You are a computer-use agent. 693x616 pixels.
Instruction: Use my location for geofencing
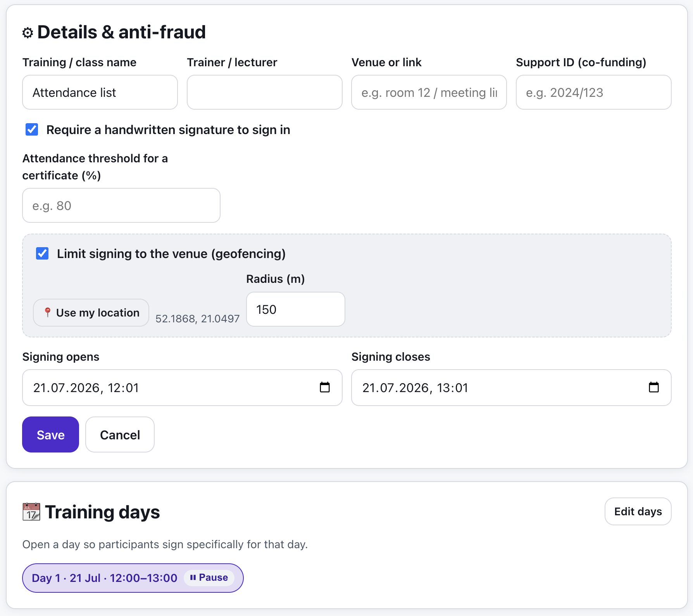tap(91, 312)
